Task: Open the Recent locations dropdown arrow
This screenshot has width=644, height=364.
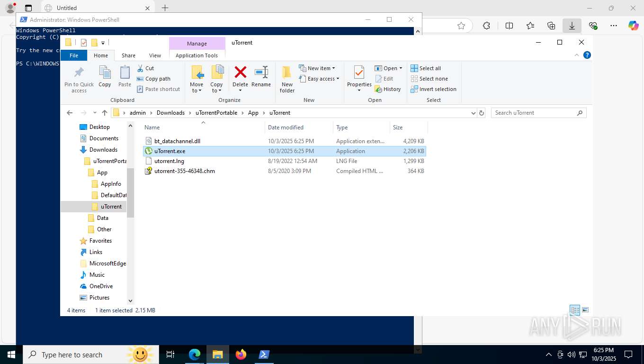Action: [x=95, y=113]
